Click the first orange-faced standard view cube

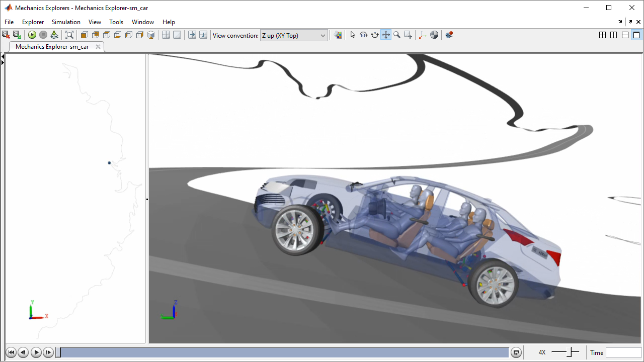85,35
